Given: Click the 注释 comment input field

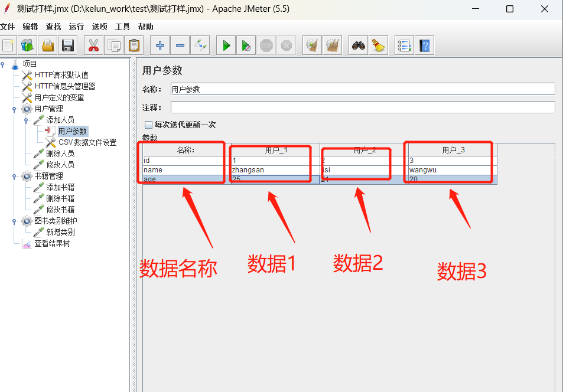Looking at the screenshot, I should click(363, 107).
